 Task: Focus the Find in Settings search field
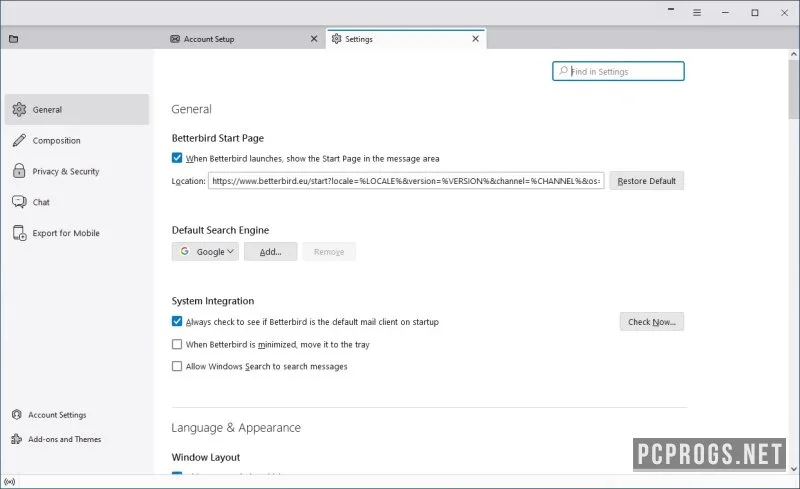(x=618, y=71)
